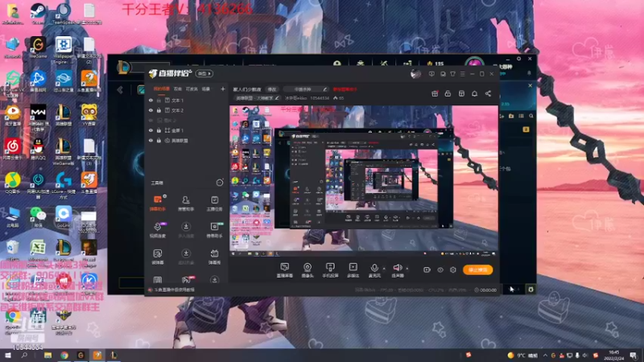Viewport: 644px width, 362px height.
Task: Click the League of Legends taskbar icon
Action: (114, 355)
